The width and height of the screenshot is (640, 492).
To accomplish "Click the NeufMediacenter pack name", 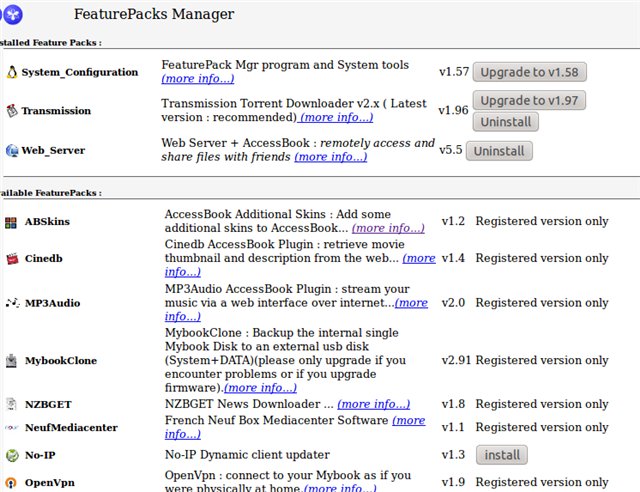I will (x=71, y=427).
